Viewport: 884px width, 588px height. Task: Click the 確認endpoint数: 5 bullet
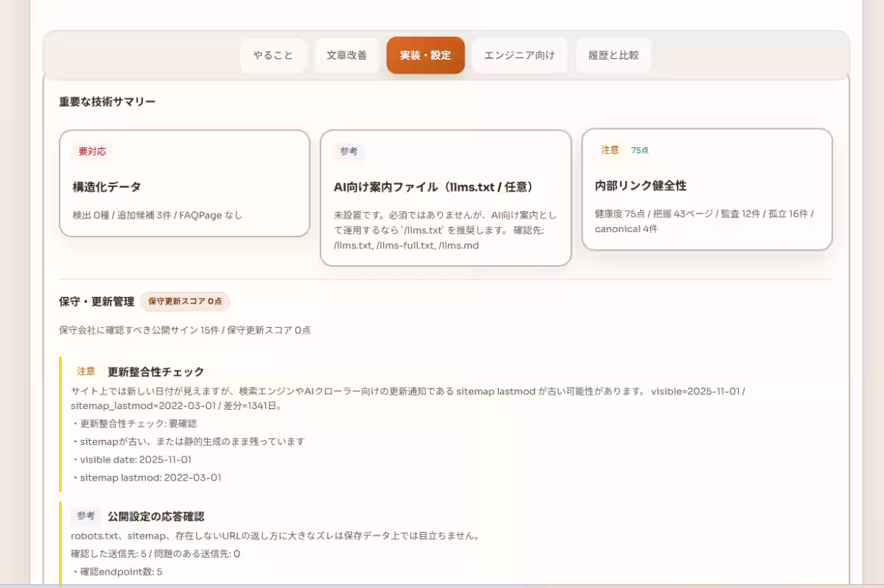coord(116,572)
